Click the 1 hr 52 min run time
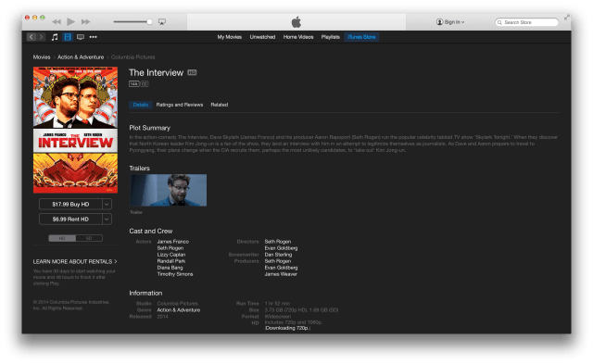The height and width of the screenshot is (364, 593). click(277, 304)
